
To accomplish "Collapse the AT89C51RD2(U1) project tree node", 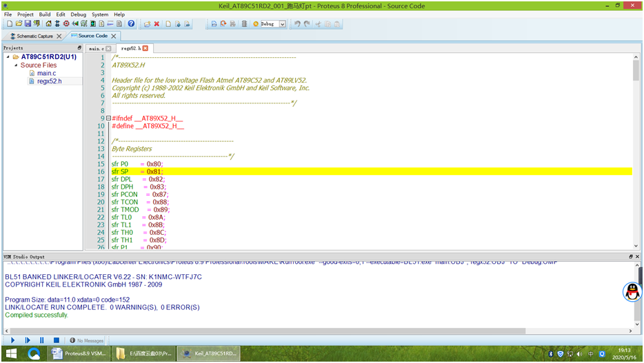I will (8, 57).
